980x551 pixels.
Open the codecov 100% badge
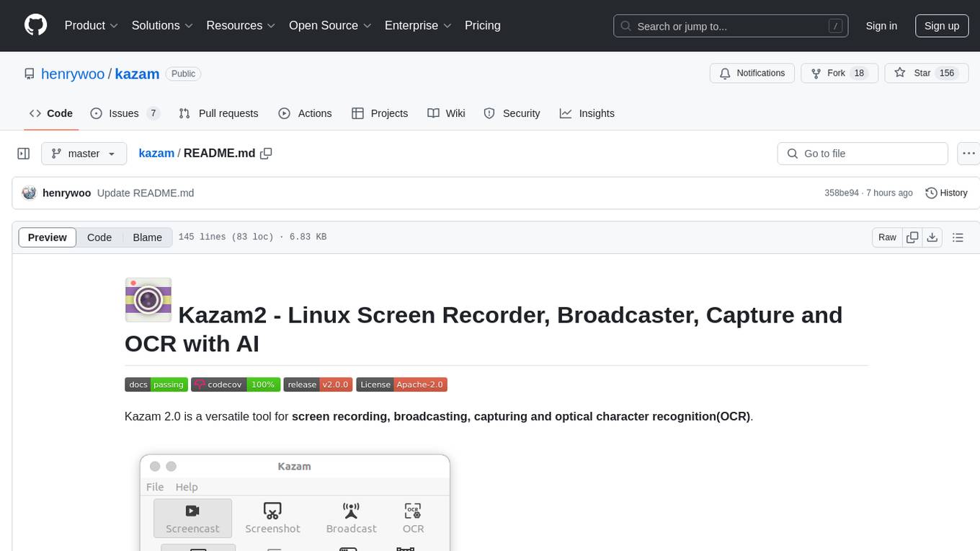236,384
